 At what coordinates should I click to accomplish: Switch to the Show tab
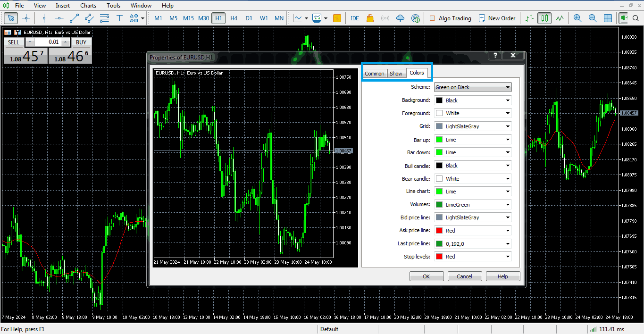tap(396, 74)
